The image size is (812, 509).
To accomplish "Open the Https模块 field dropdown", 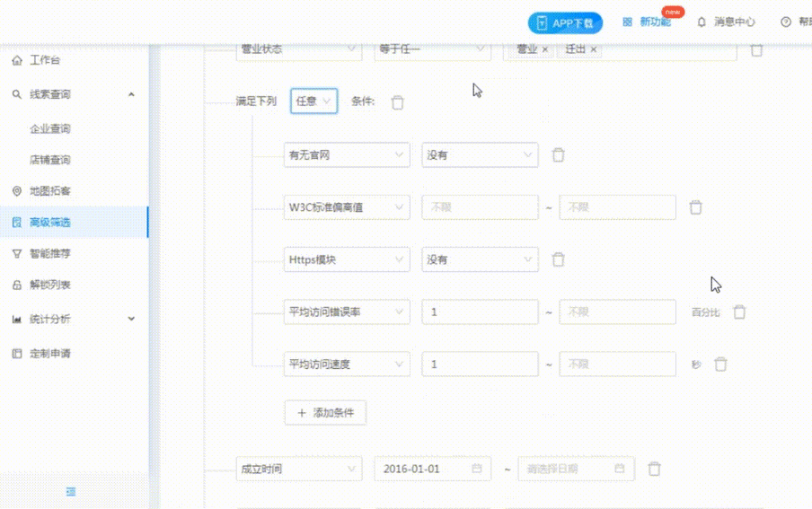I will point(347,259).
